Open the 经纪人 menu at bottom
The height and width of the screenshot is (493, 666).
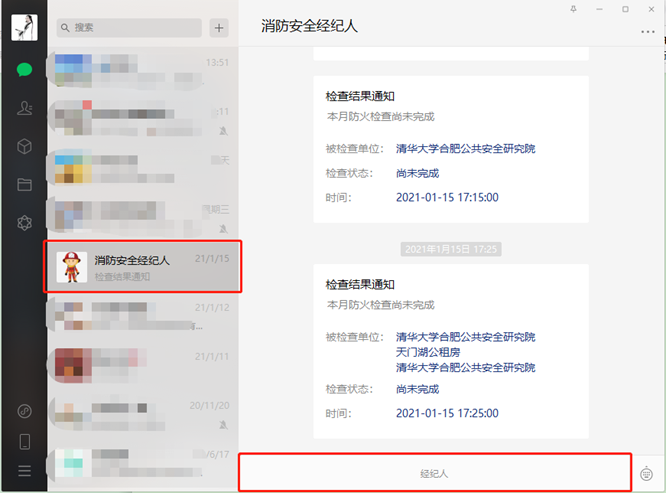coord(435,473)
